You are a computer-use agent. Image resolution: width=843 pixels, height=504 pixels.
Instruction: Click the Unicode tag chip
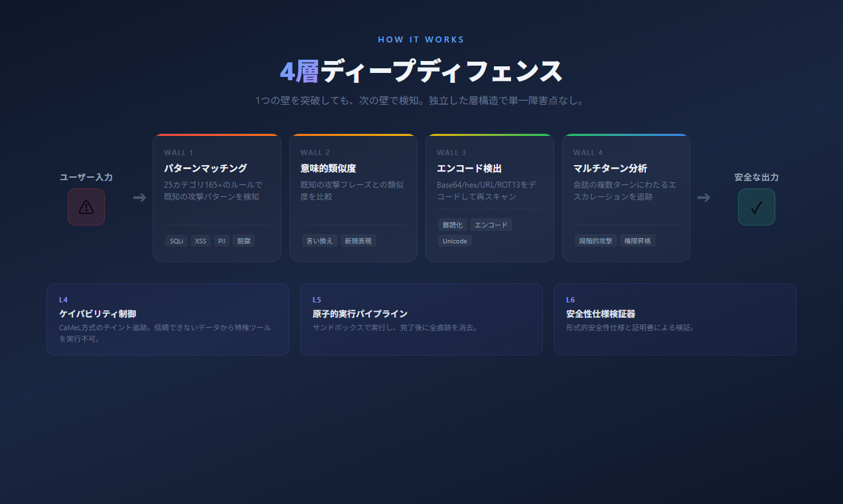tap(455, 241)
